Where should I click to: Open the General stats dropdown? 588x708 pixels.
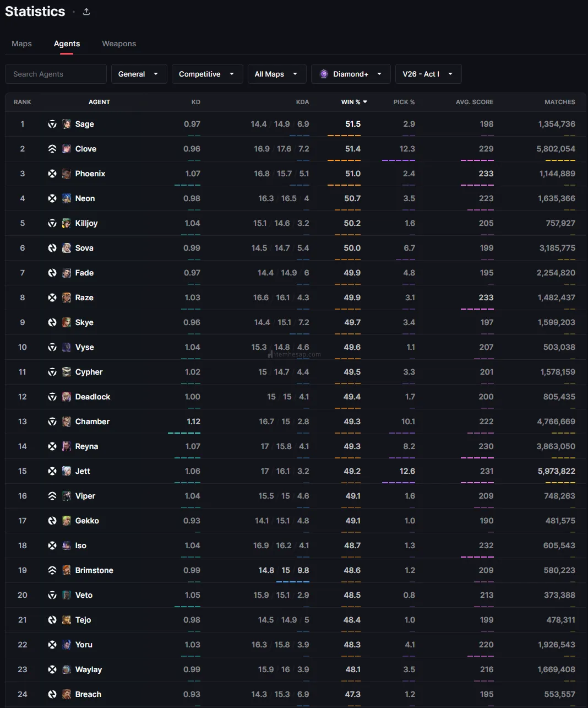[139, 74]
